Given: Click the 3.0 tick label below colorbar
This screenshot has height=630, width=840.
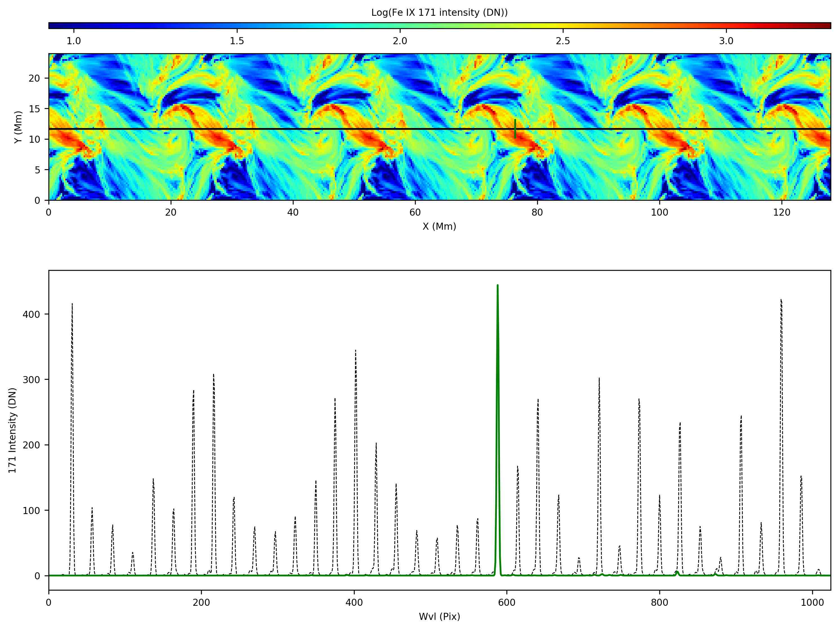Looking at the screenshot, I should pos(726,41).
